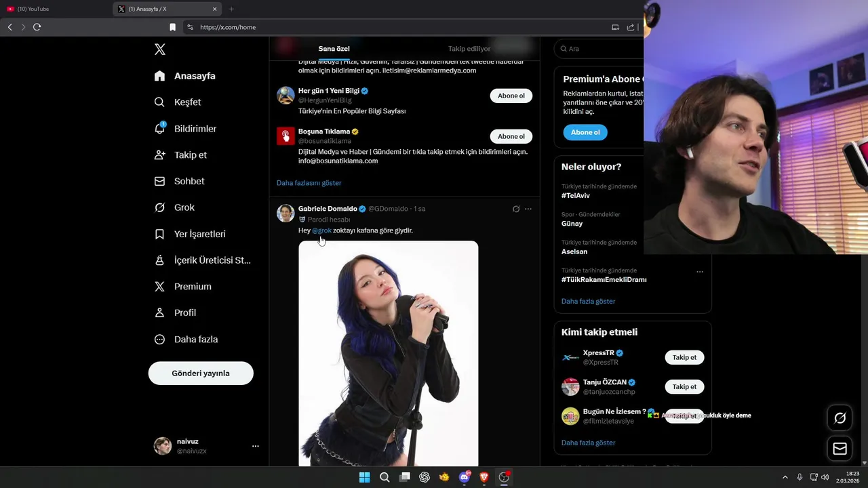Click Daha fazlasını göster below suggestions
The width and height of the screenshot is (868, 488).
tap(309, 183)
